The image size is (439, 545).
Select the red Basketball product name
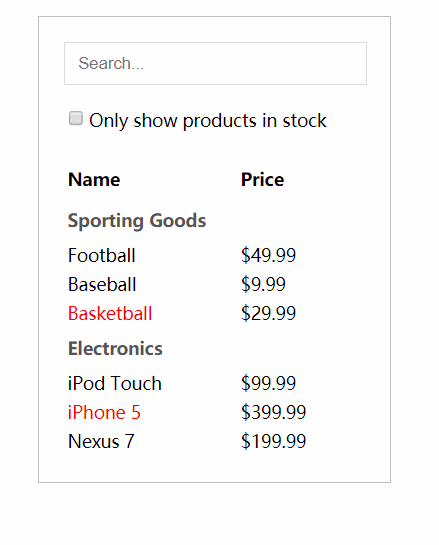click(110, 314)
